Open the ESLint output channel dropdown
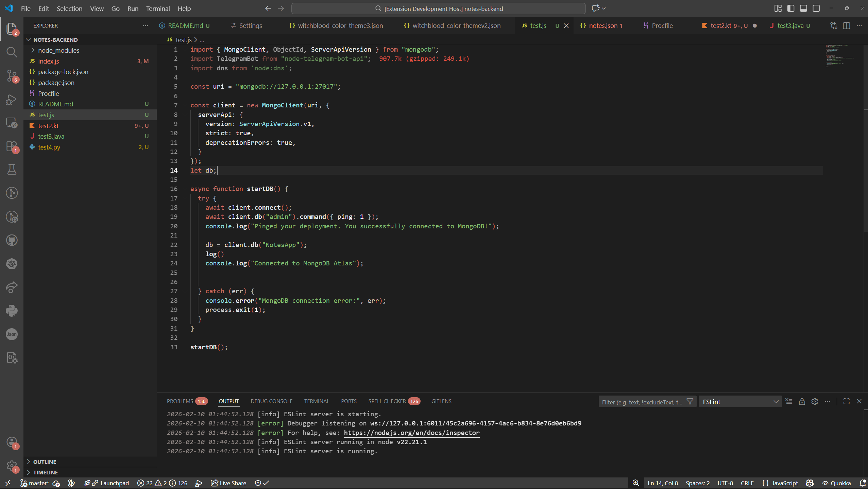Viewport: 868px width, 489px height. (x=740, y=401)
